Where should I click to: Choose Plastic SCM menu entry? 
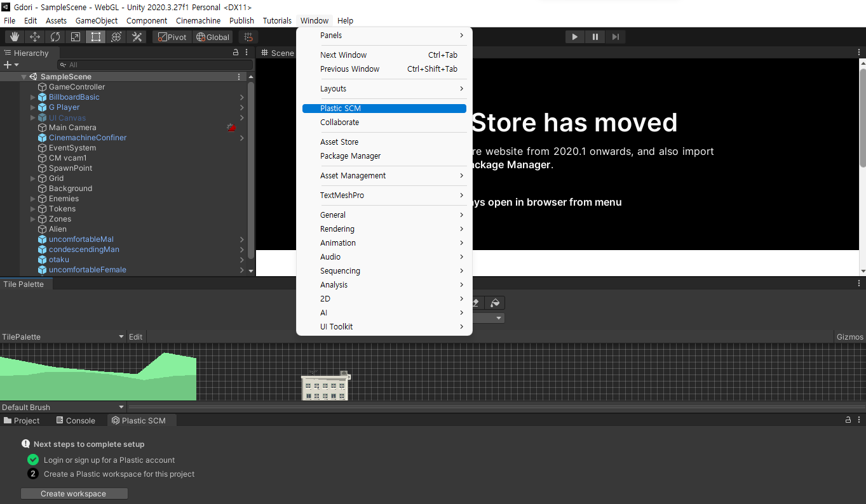point(384,109)
